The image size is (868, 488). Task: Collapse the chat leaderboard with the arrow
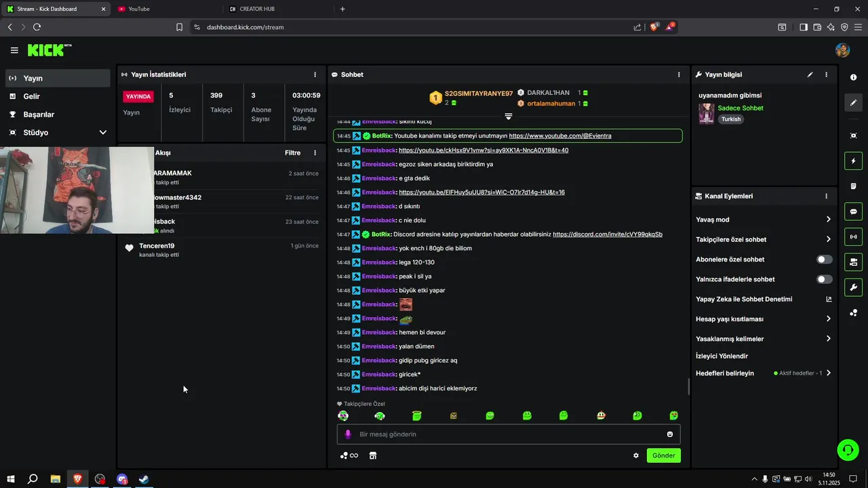tap(509, 117)
